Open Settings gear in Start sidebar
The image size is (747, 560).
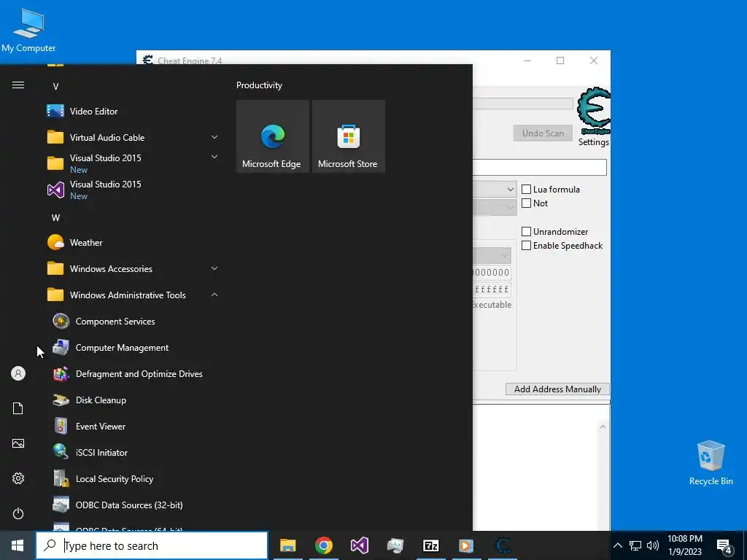click(18, 478)
